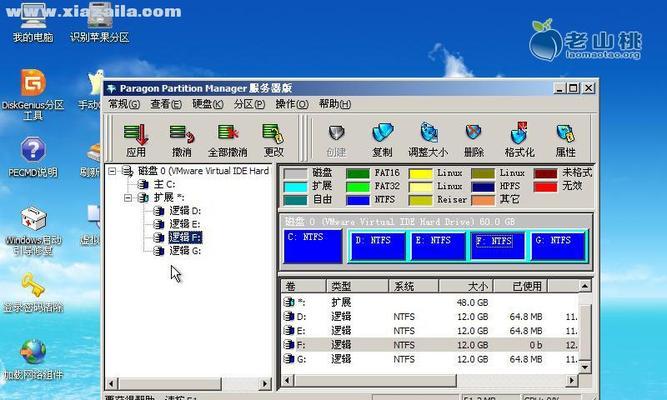The image size is (667, 400).
Task: Click 48.0 GB size of extended partition
Action: 472,303
